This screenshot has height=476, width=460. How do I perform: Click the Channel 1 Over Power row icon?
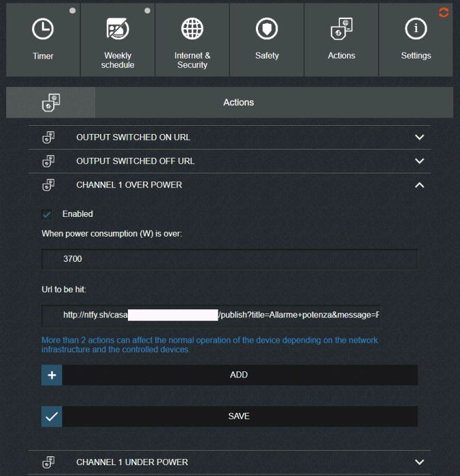(x=48, y=185)
